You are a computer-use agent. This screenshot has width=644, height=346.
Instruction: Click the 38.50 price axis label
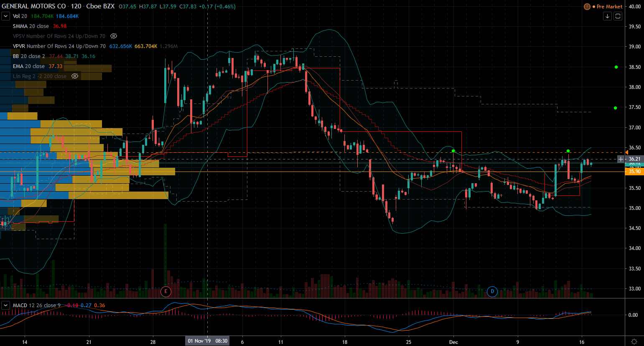click(x=635, y=67)
